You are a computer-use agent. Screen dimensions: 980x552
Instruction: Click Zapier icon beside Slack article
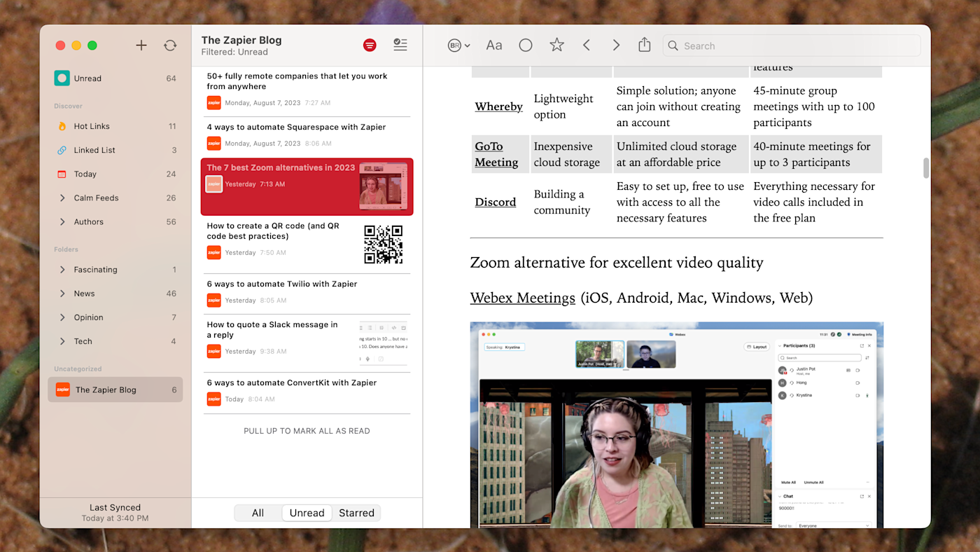pos(213,351)
